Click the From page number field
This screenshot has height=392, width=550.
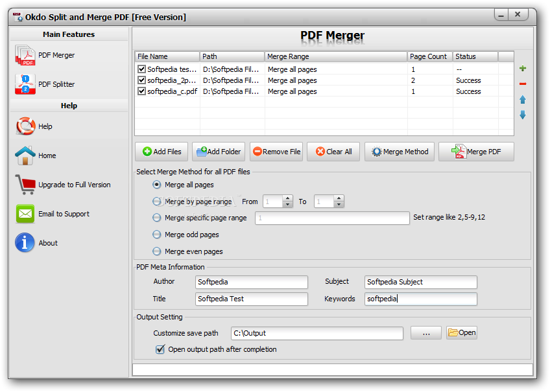(273, 202)
